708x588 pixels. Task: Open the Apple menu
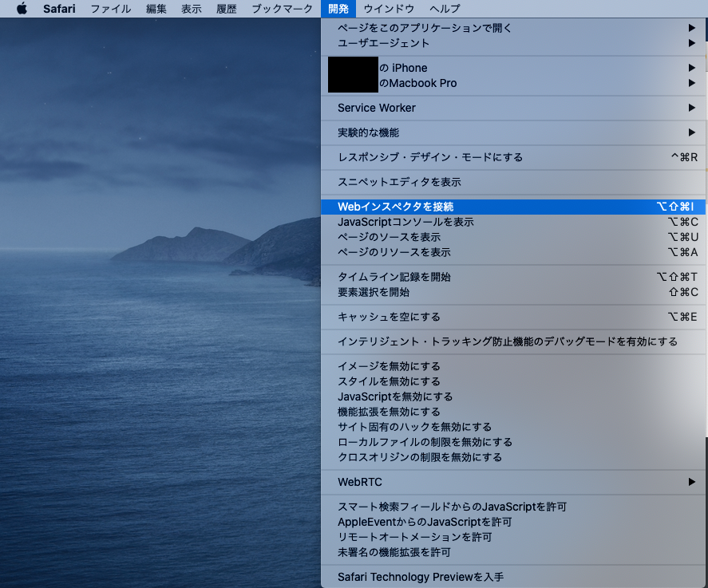click(x=22, y=9)
